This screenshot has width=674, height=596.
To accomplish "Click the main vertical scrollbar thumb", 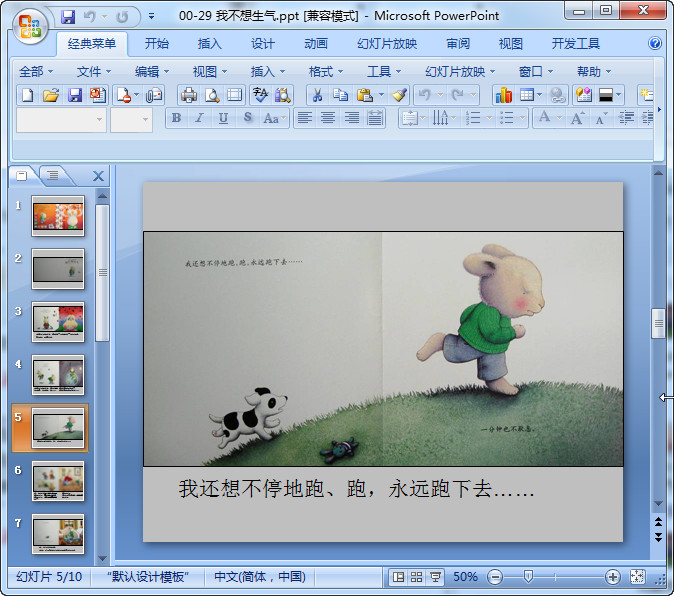I will [x=658, y=323].
